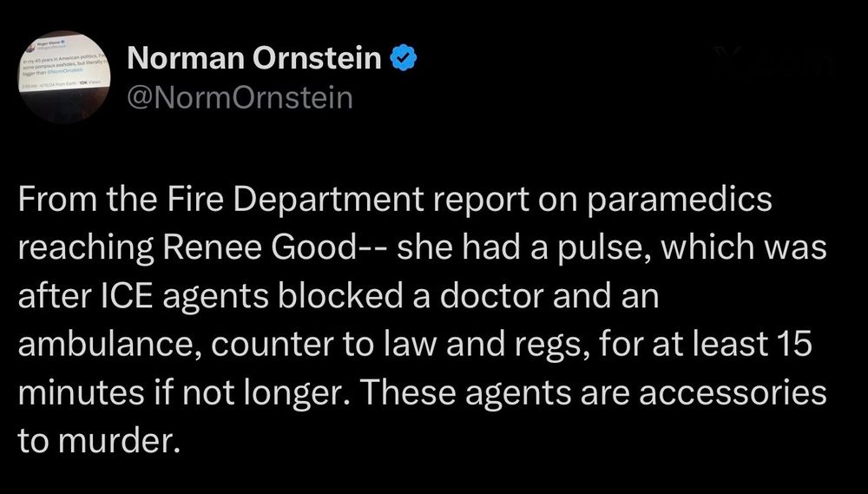Open the @NormOrnstein handle link
The height and width of the screenshot is (494, 868).
[240, 97]
